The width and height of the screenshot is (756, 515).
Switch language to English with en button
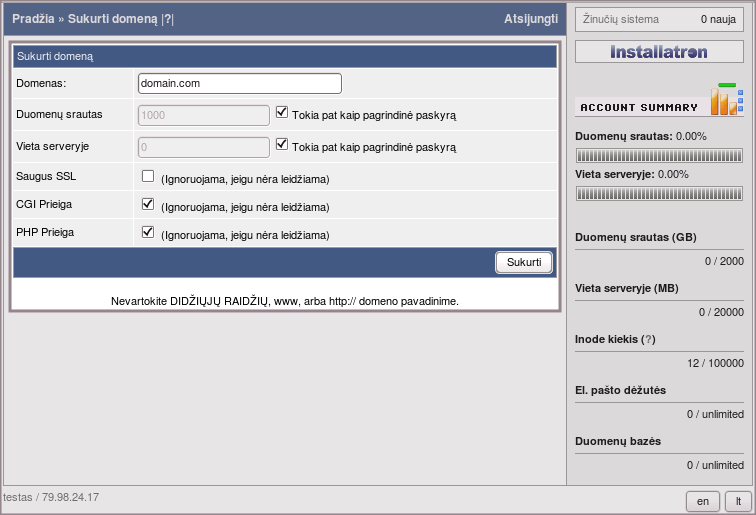point(703,500)
